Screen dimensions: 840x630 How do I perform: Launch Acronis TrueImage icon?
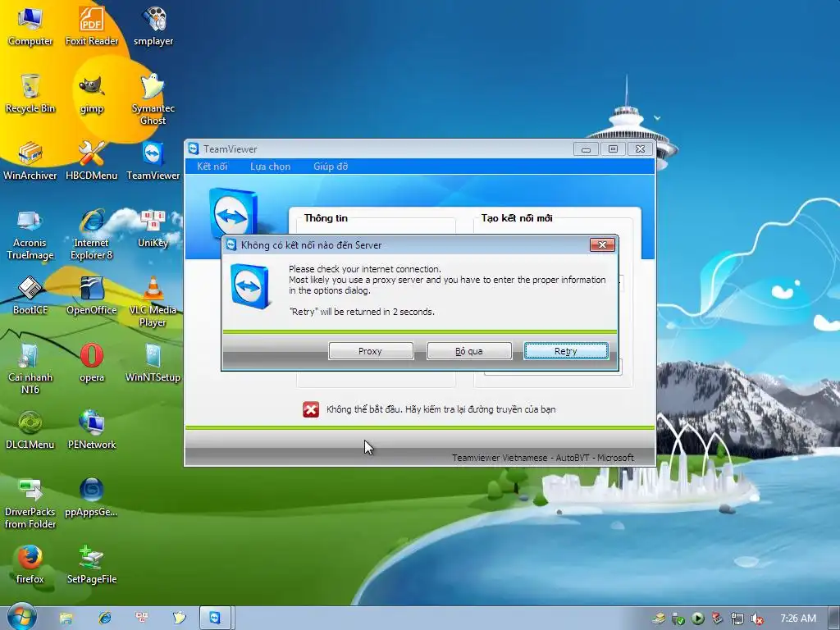pyautogui.click(x=30, y=235)
